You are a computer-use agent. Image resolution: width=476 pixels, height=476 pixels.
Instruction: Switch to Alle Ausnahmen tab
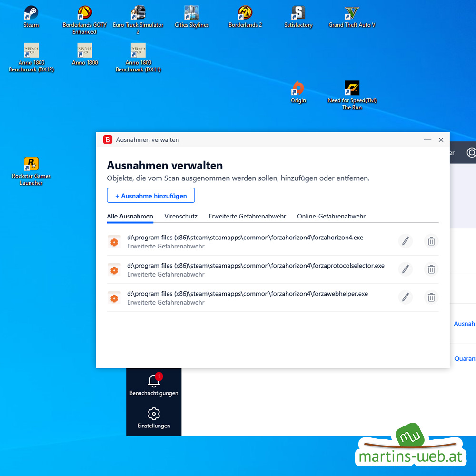click(130, 217)
